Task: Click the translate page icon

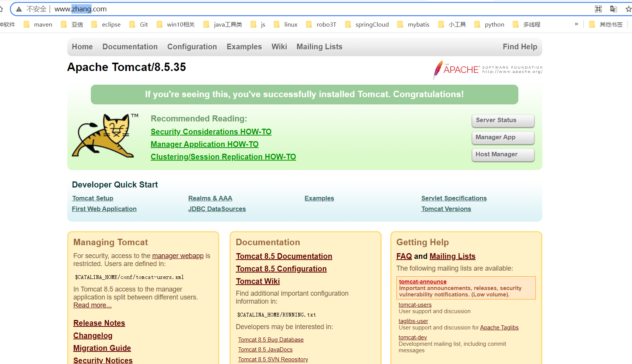Action: click(613, 9)
